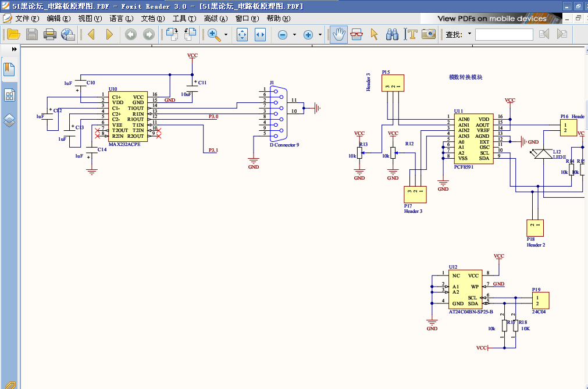Show the Layers side panel
588x389 pixels.
[9, 120]
